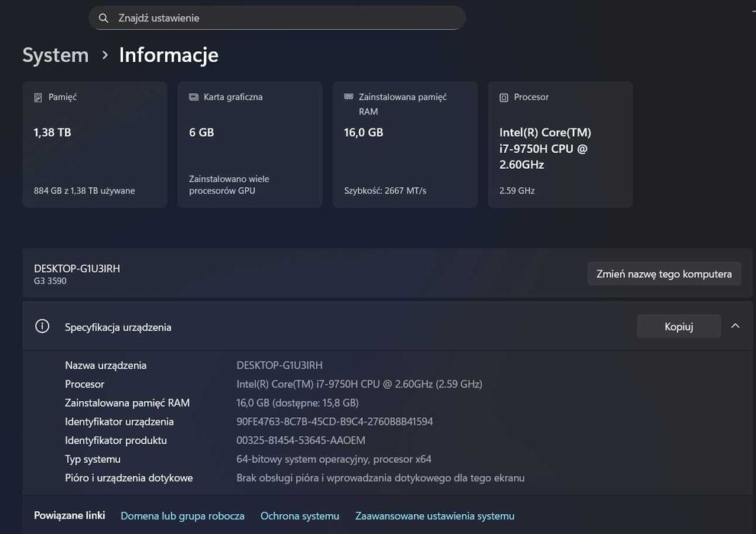Open the Karta graficzna 6 GB card
This screenshot has width=756, height=534.
pyautogui.click(x=250, y=144)
